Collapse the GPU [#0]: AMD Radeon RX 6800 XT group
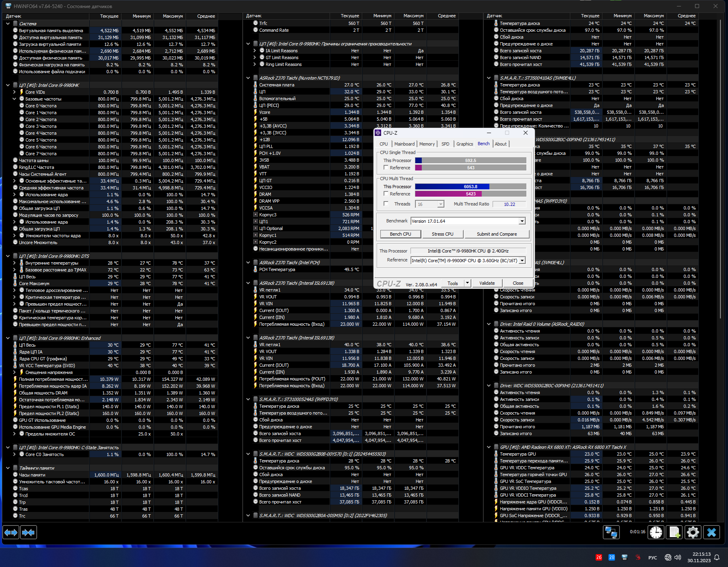Viewport: 728px width, 567px height. [x=489, y=447]
